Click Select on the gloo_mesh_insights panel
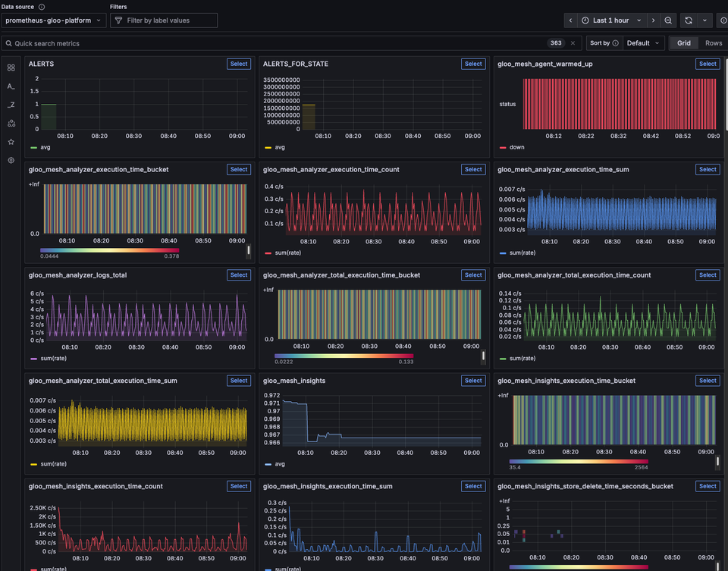728x571 pixels. pos(473,380)
